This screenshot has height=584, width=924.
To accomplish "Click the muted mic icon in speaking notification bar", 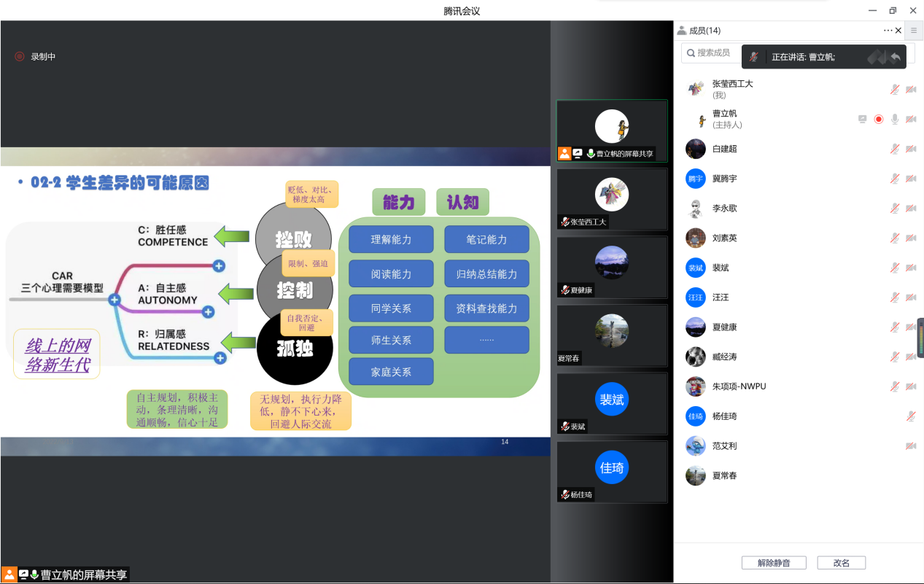I will (x=754, y=57).
